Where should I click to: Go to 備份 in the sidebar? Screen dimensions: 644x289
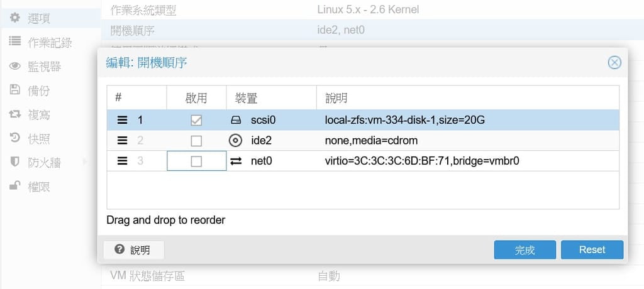coord(38,91)
